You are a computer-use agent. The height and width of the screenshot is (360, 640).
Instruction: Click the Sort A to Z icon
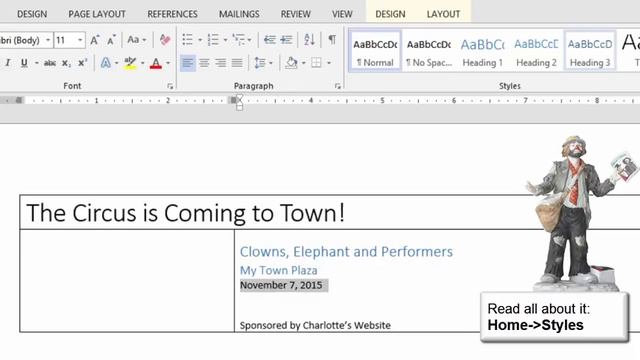[309, 40]
